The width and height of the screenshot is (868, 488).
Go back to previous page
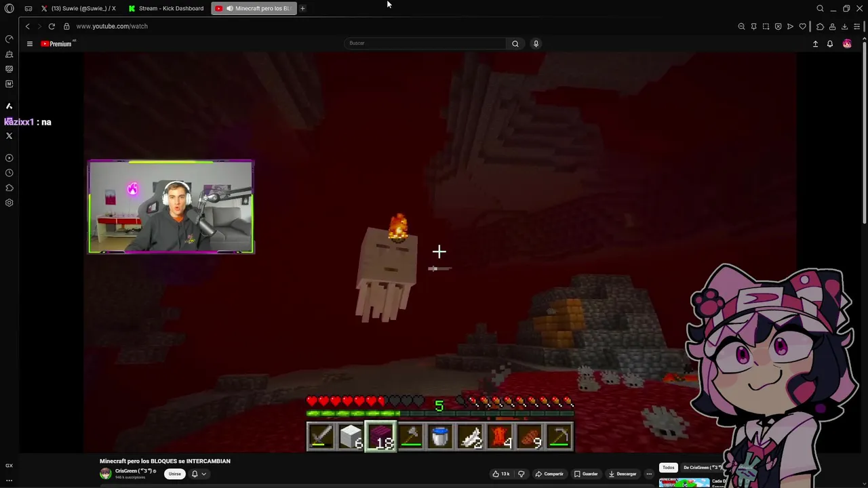27,26
